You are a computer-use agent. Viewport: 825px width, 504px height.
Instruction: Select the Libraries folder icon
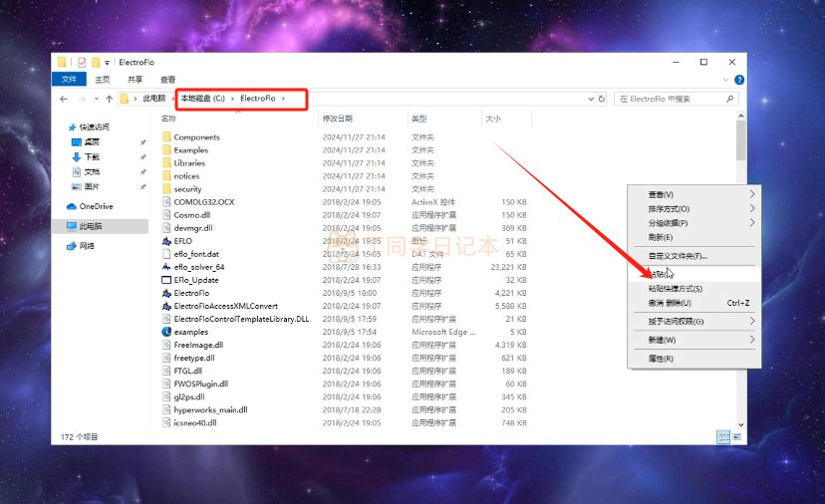pyautogui.click(x=166, y=163)
